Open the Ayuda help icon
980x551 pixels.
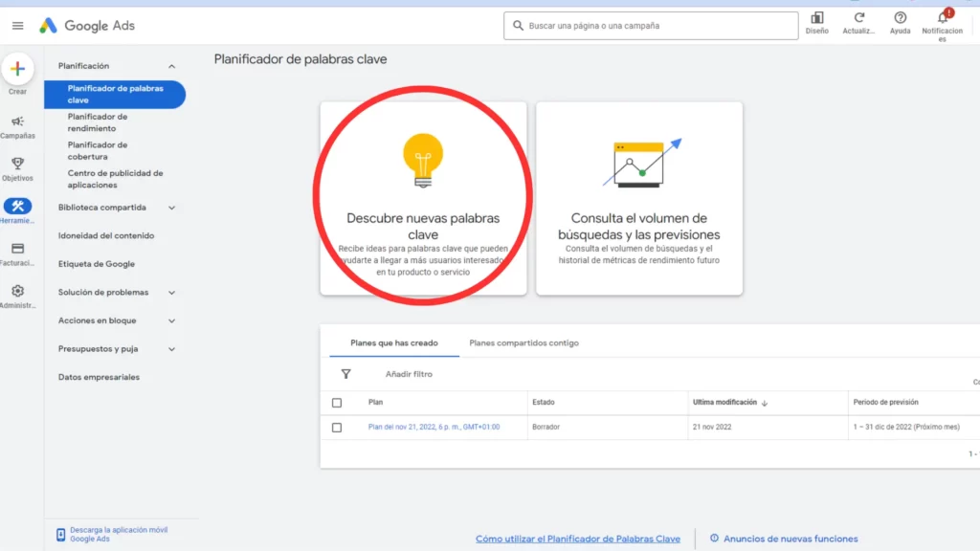point(900,19)
